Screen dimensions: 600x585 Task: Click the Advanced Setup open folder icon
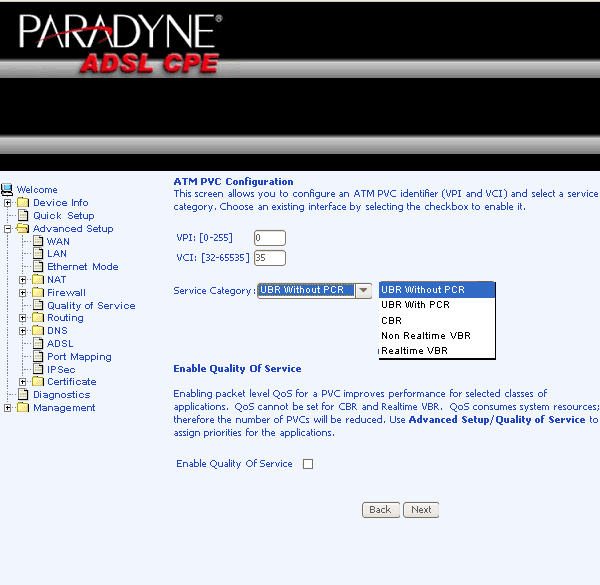click(x=23, y=228)
